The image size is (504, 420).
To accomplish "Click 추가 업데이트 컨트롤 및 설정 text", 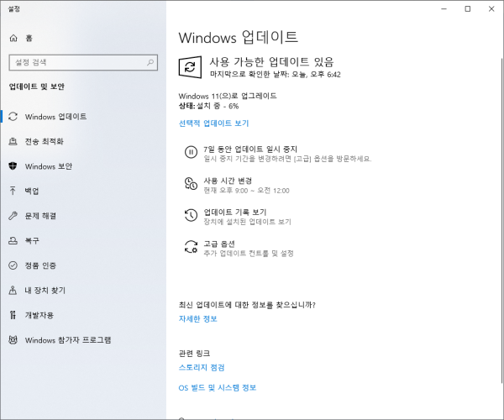I will pos(249,254).
